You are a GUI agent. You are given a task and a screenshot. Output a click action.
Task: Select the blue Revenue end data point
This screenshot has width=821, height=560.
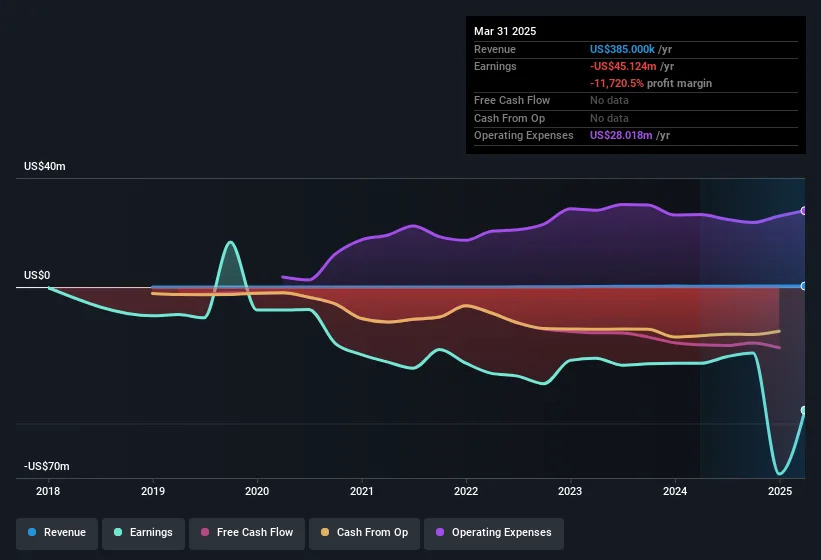coord(804,286)
